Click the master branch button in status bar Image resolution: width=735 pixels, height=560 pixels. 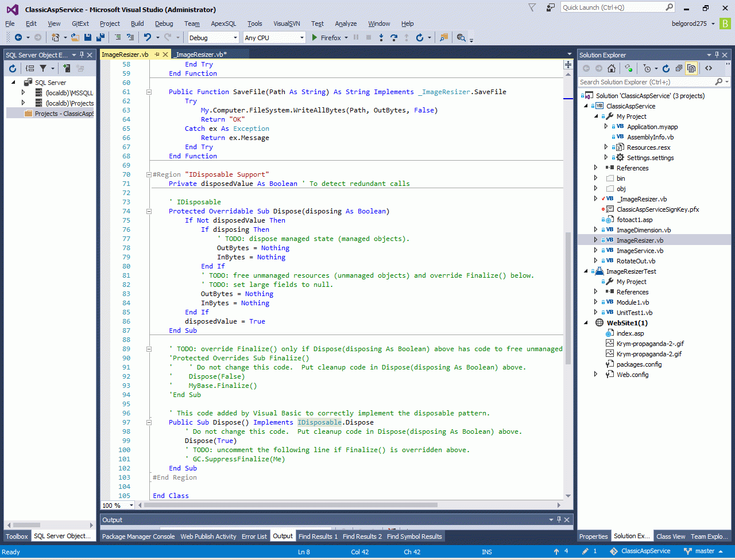pos(703,551)
